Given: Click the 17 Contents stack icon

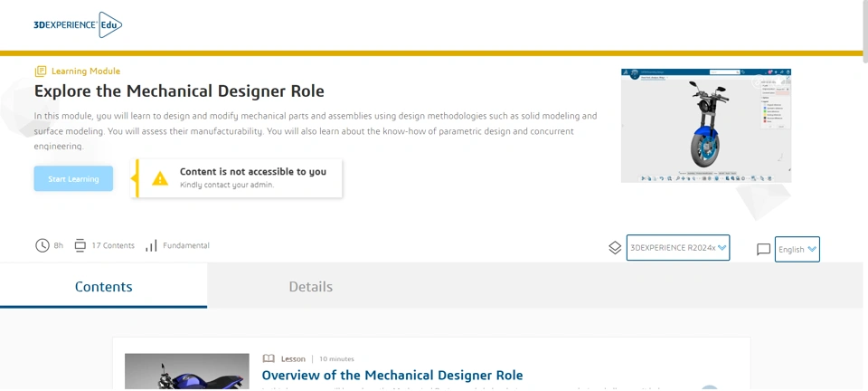Looking at the screenshot, I should point(80,245).
